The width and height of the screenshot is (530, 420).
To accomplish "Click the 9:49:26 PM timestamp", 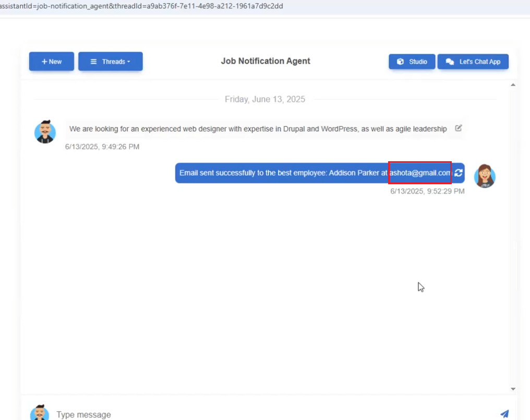I will (102, 147).
